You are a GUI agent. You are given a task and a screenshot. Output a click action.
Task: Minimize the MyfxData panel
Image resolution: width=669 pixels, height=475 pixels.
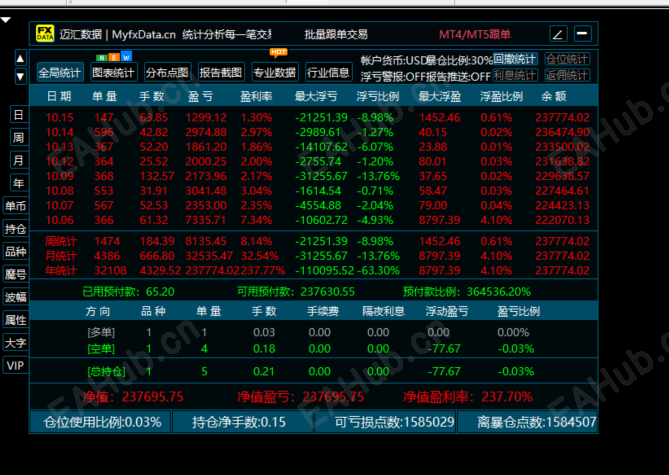click(x=583, y=33)
